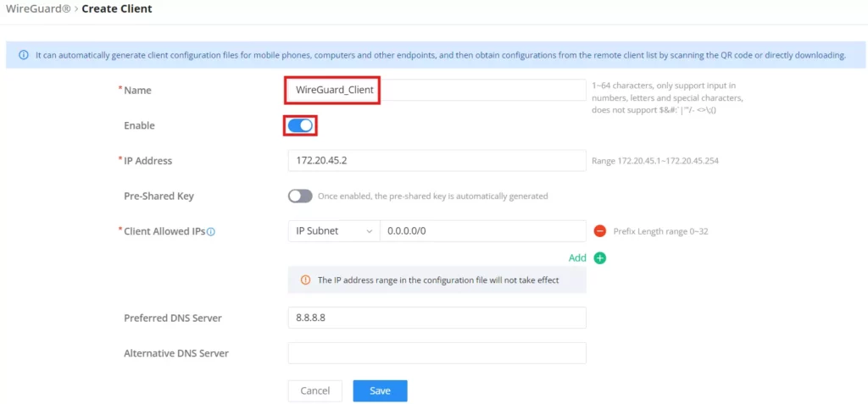The image size is (868, 404).
Task: Click the Cancel button
Action: [315, 390]
